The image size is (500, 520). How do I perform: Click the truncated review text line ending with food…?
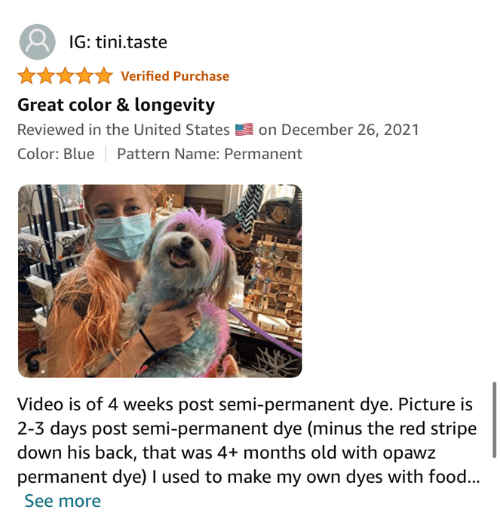pos(249,477)
